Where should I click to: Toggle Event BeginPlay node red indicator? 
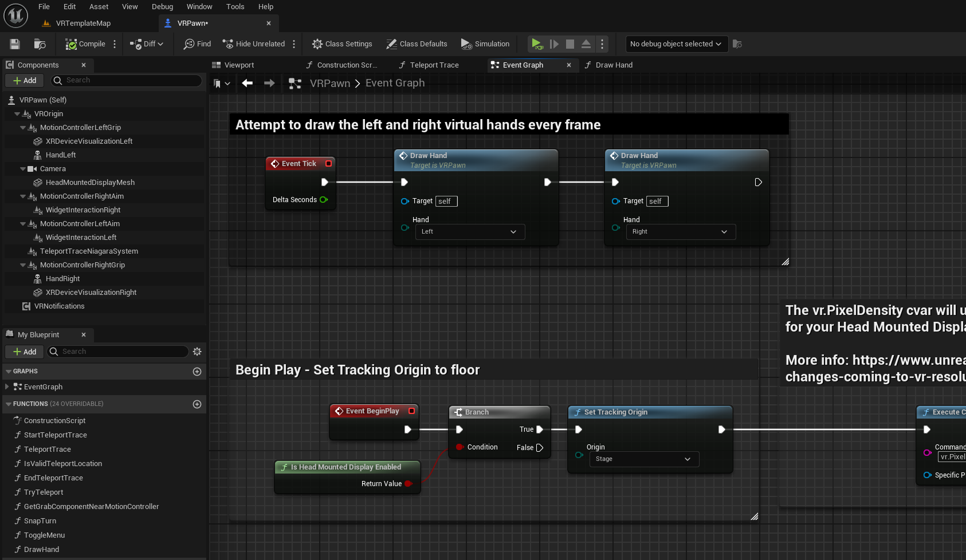411,411
